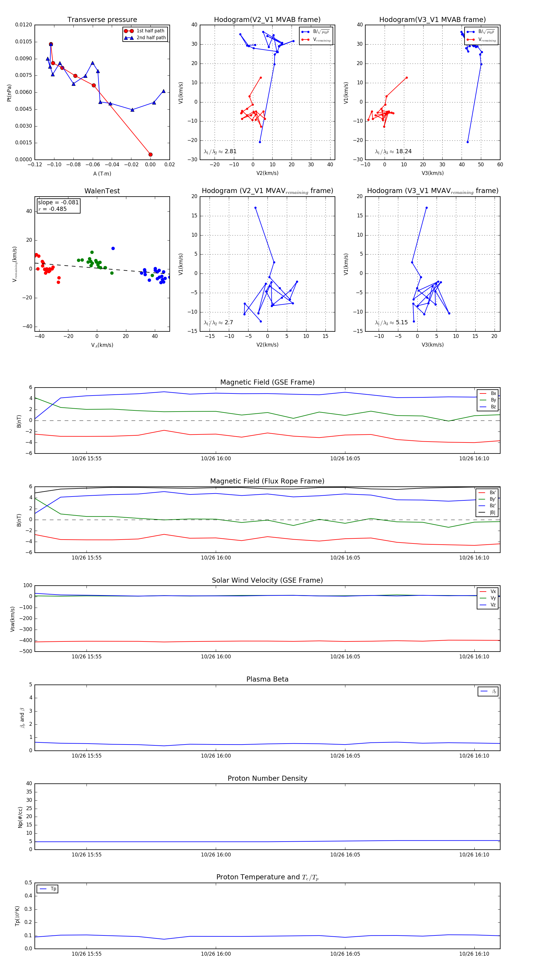535x980 pixels.
Task: Click the "Vsw(km/s)" y-axis label
Action: tap(12, 619)
